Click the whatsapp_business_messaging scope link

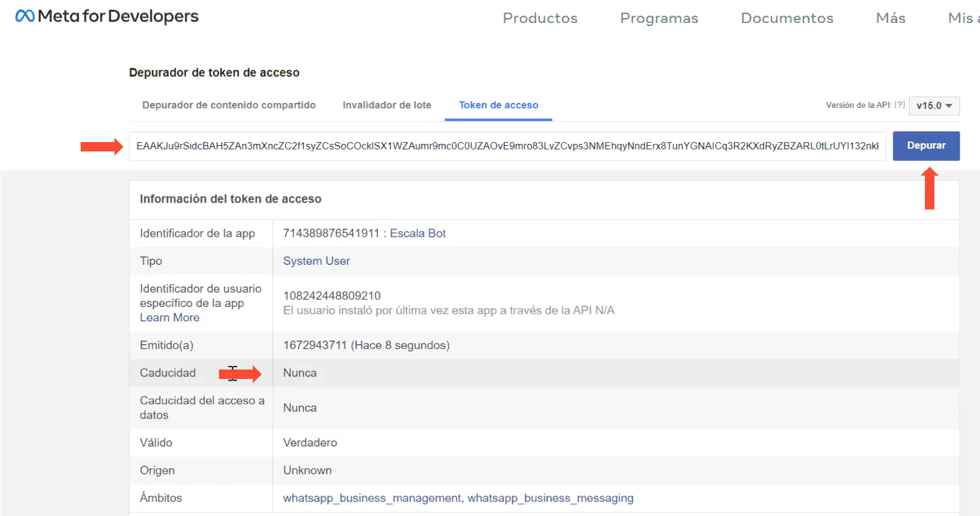point(551,498)
